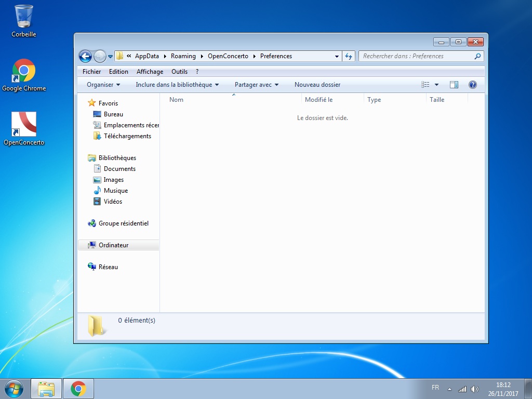The image size is (532, 399).
Task: Select OpenConcerto desktop shortcut
Action: pos(24,129)
